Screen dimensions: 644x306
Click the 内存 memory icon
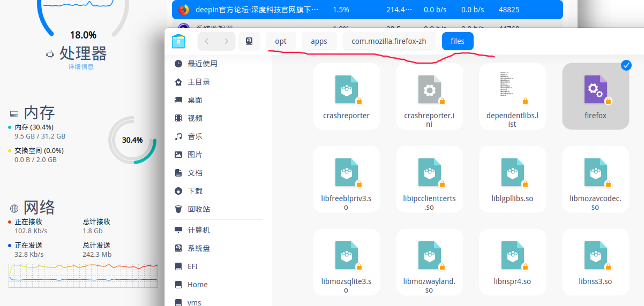click(14, 113)
